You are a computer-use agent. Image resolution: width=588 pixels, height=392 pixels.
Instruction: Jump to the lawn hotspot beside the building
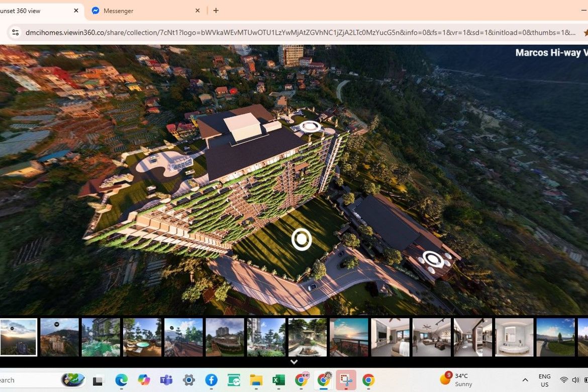pyautogui.click(x=302, y=239)
